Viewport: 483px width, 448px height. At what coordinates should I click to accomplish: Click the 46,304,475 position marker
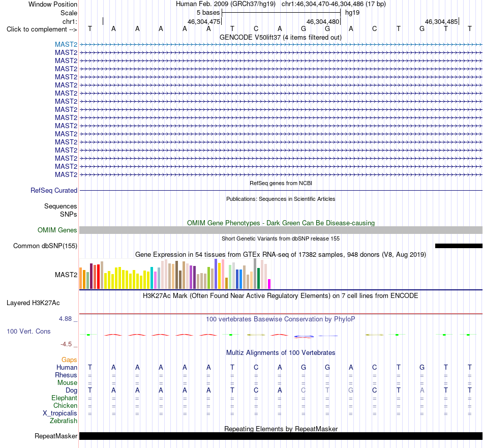coord(204,21)
